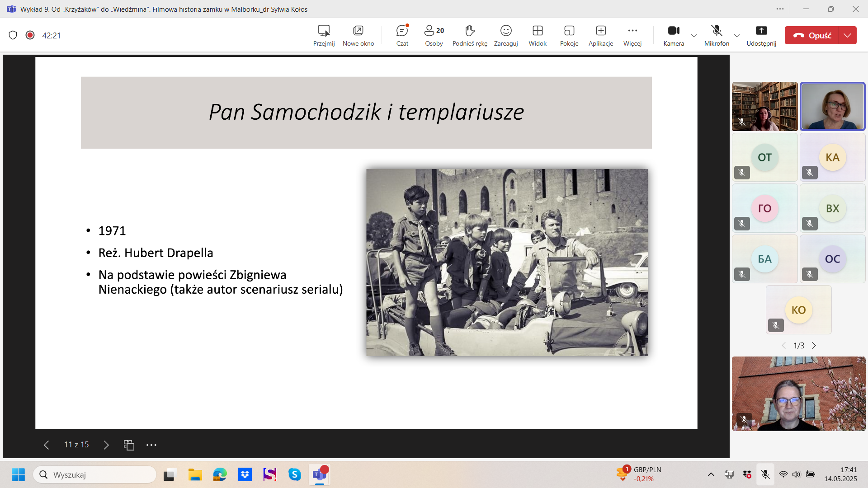Expand camera options arrow
868x488 pixels.
(x=693, y=35)
